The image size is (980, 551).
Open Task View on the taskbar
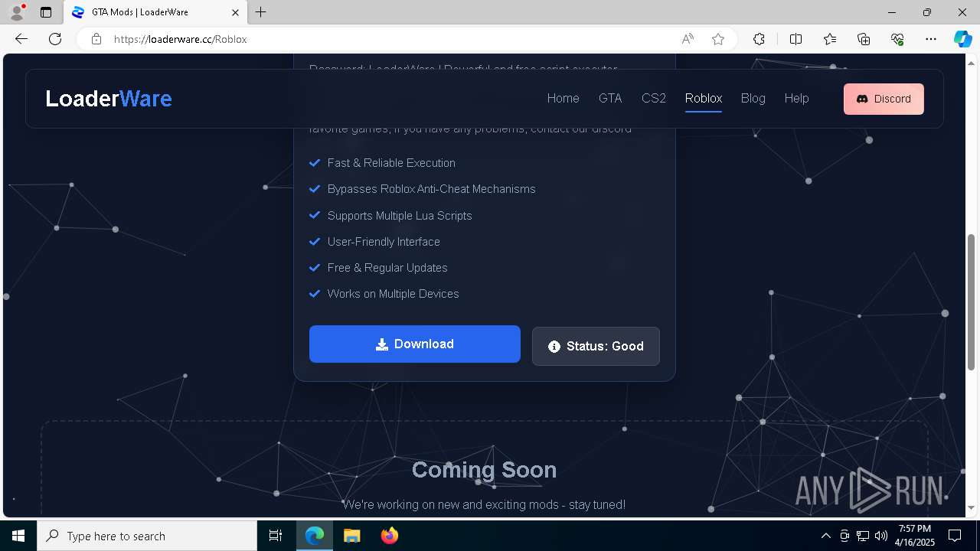276,536
